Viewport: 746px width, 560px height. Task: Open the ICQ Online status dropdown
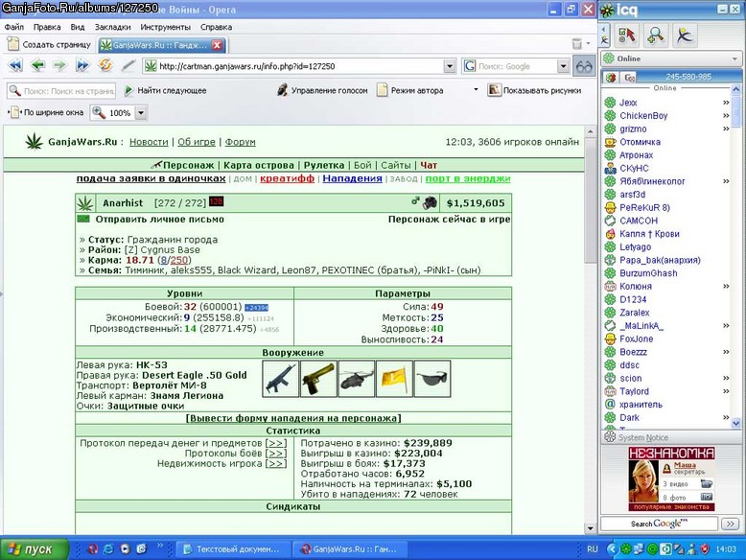[670, 58]
